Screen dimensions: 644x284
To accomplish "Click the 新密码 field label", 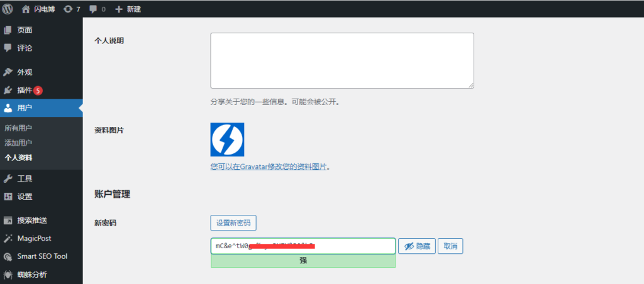I will pos(105,223).
